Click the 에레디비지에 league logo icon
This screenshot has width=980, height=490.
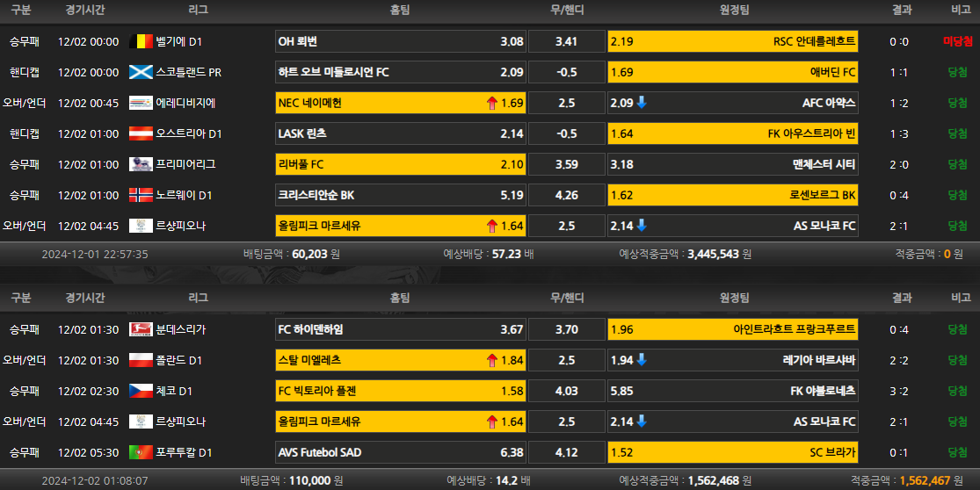(x=141, y=103)
